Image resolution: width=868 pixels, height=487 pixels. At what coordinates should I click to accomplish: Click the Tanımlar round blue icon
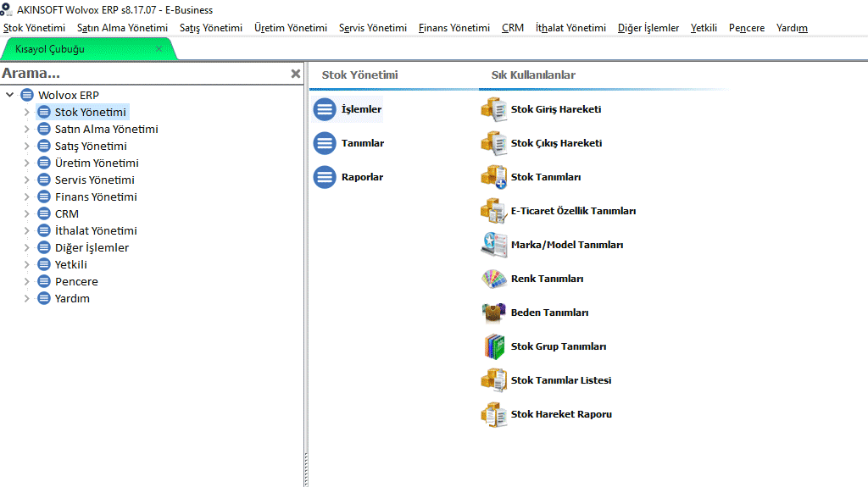(325, 143)
